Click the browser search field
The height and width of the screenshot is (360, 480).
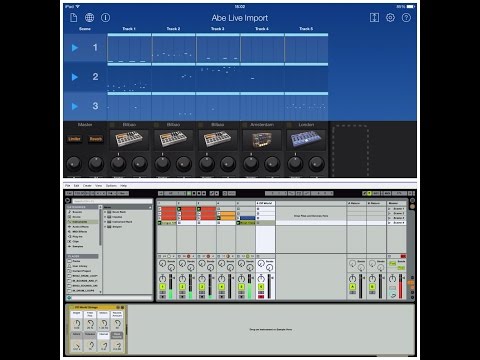[x=112, y=201]
